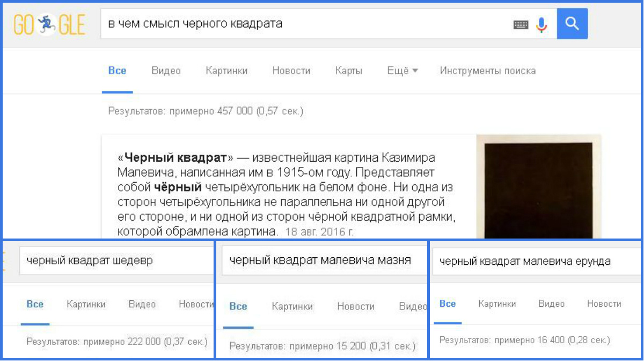
Task: Open Инструменты поиска search tools
Action: coord(487,71)
